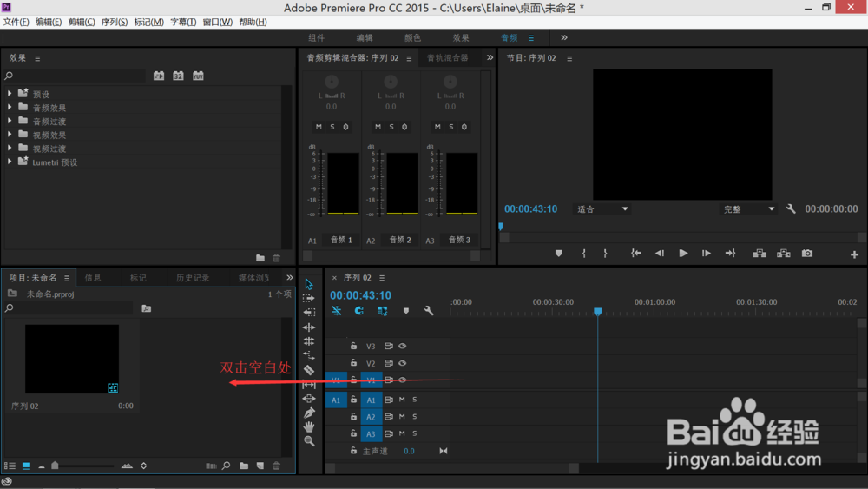Click the Extract button in program monitor
This screenshot has width=868, height=489.
click(x=783, y=253)
